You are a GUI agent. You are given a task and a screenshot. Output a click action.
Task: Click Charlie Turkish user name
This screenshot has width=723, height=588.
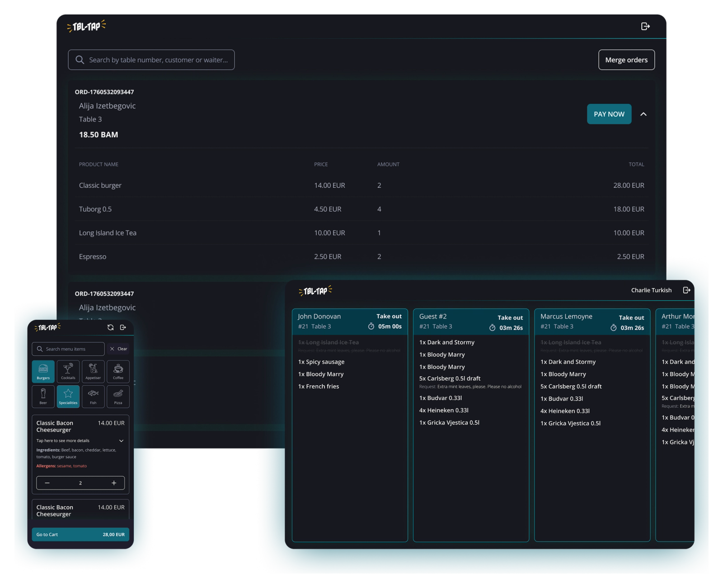(x=651, y=290)
